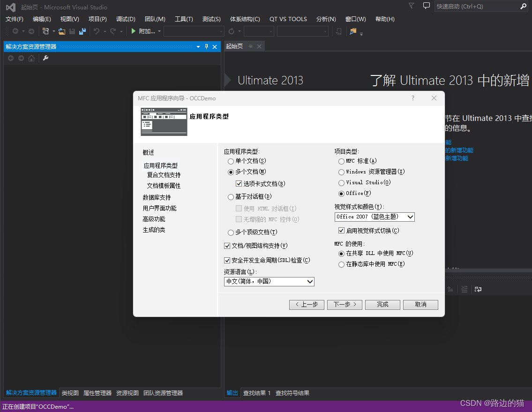Open the notifications flag icon
The width and height of the screenshot is (532, 412).
click(x=411, y=6)
